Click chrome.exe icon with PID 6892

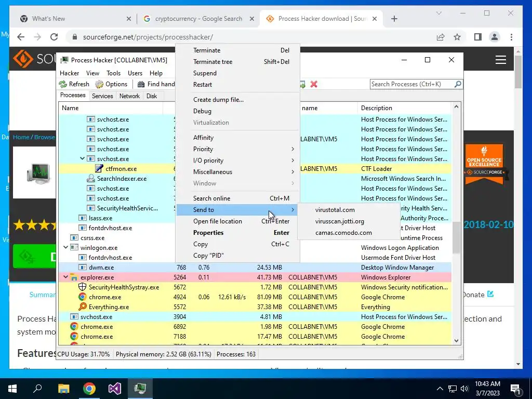pos(74,326)
